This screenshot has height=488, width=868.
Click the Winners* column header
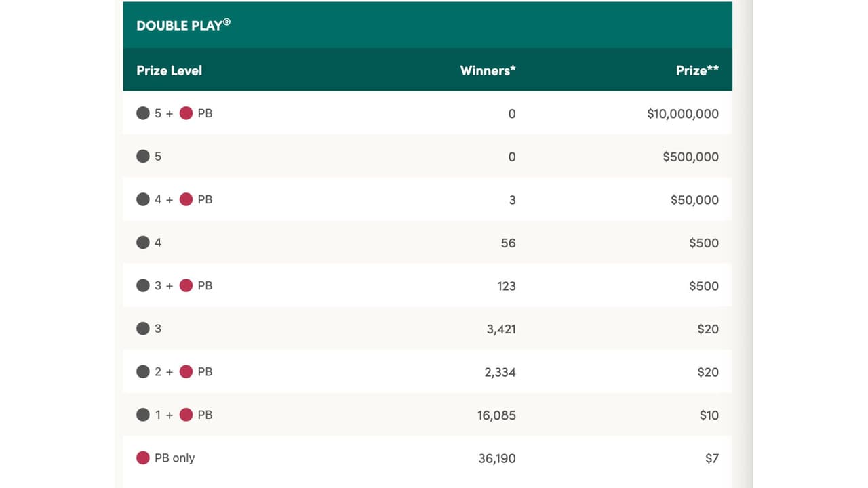point(488,70)
